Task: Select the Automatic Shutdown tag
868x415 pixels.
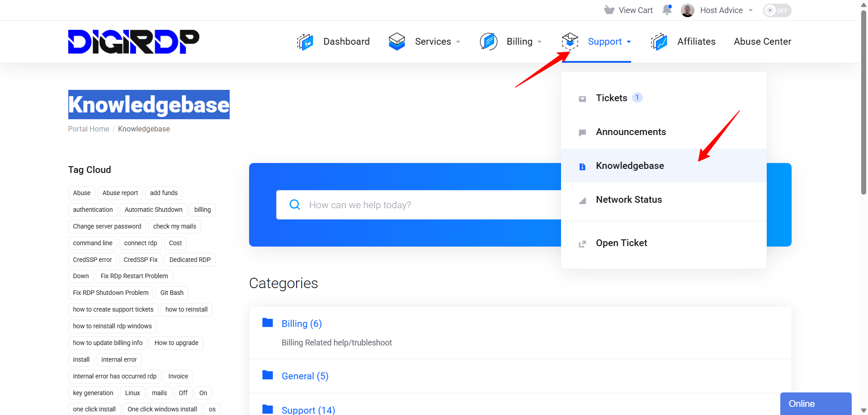Action: point(154,210)
